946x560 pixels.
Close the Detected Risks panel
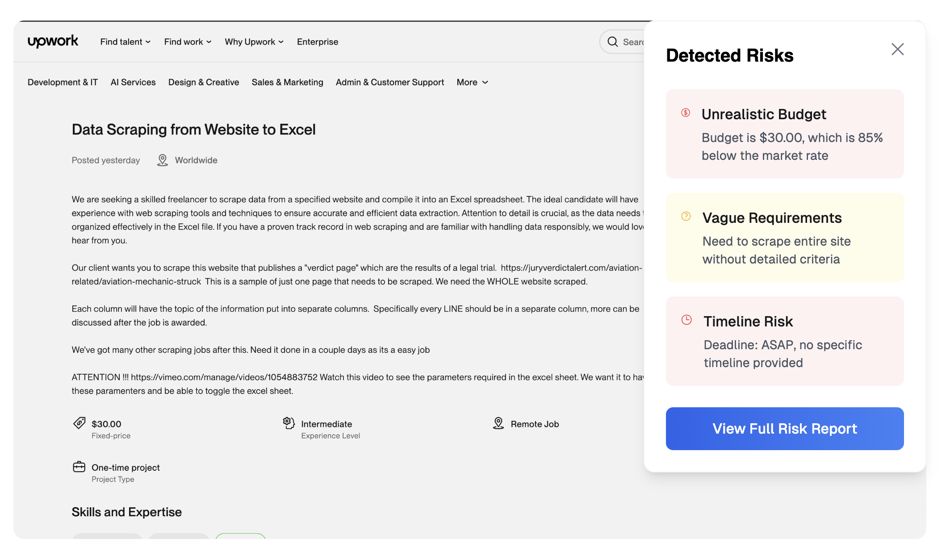(897, 49)
